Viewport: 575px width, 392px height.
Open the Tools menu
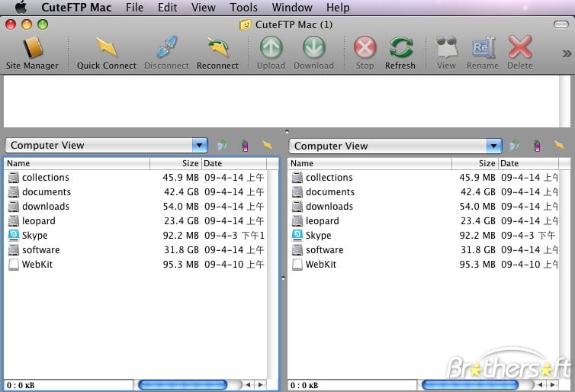tap(243, 8)
